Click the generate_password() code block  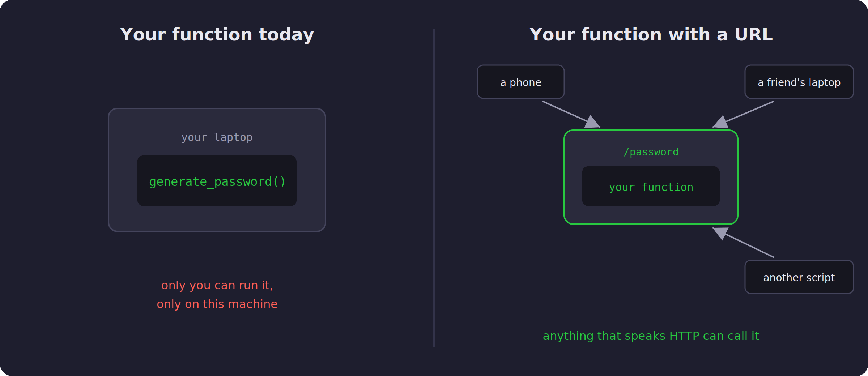click(x=217, y=181)
